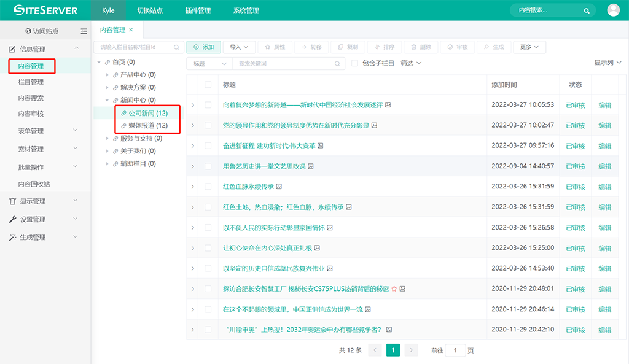The height and width of the screenshot is (364, 629).
Task: Check the row for 红色血脉永续传承
Action: coord(208,187)
